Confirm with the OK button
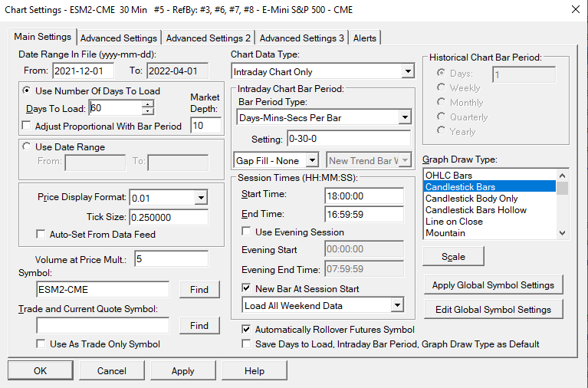Image resolution: width=588 pixels, height=388 pixels. (41, 370)
